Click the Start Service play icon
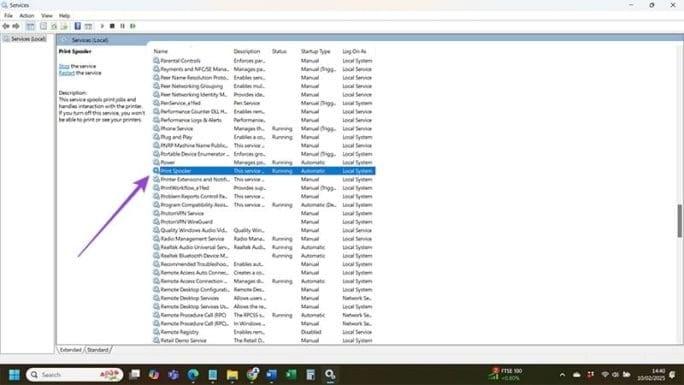Image resolution: width=684 pixels, height=385 pixels. coord(102,26)
